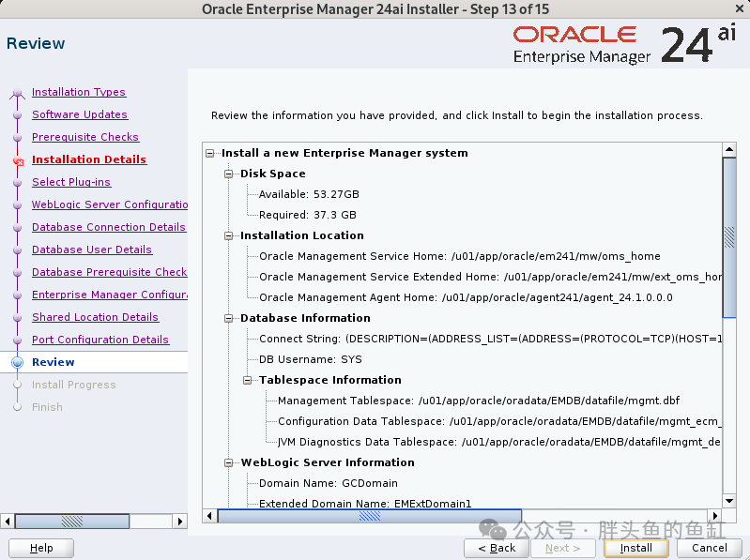Open the Installation Details step
The width and height of the screenshot is (750, 560).
[x=89, y=159]
